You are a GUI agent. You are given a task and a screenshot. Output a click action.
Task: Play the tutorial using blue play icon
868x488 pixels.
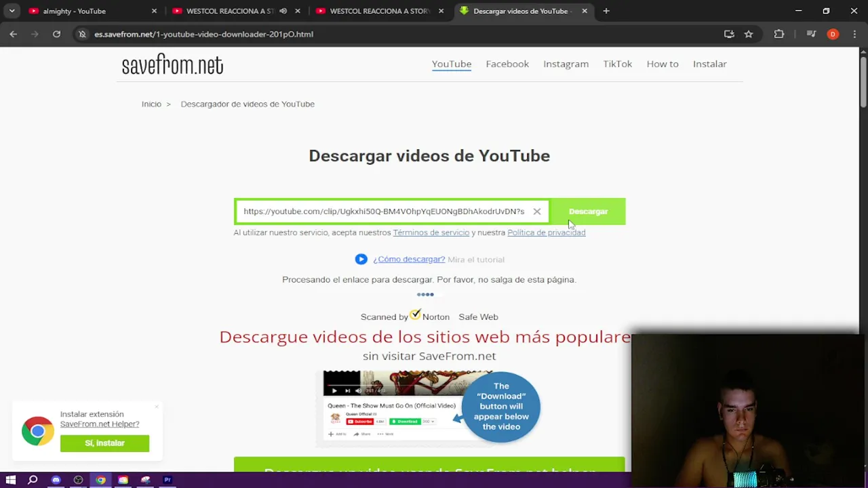[x=361, y=259]
